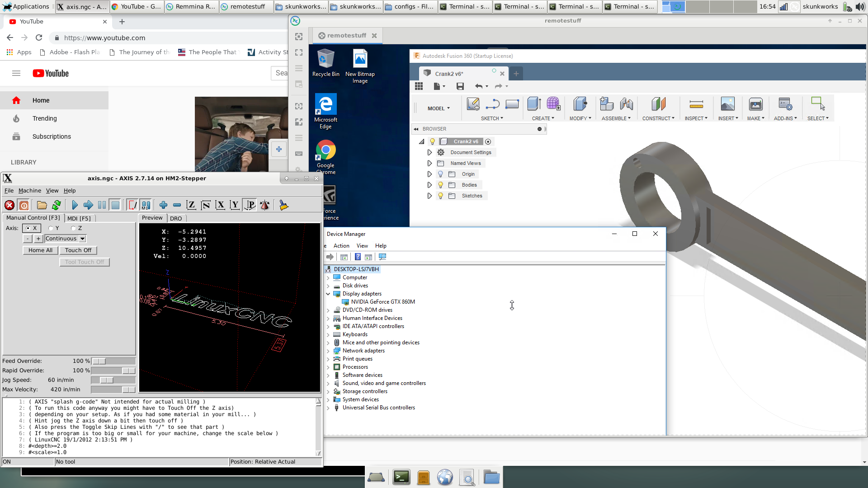Open the CREATE dropdown in Fusion toolbar
This screenshot has width=868, height=488.
click(x=543, y=118)
